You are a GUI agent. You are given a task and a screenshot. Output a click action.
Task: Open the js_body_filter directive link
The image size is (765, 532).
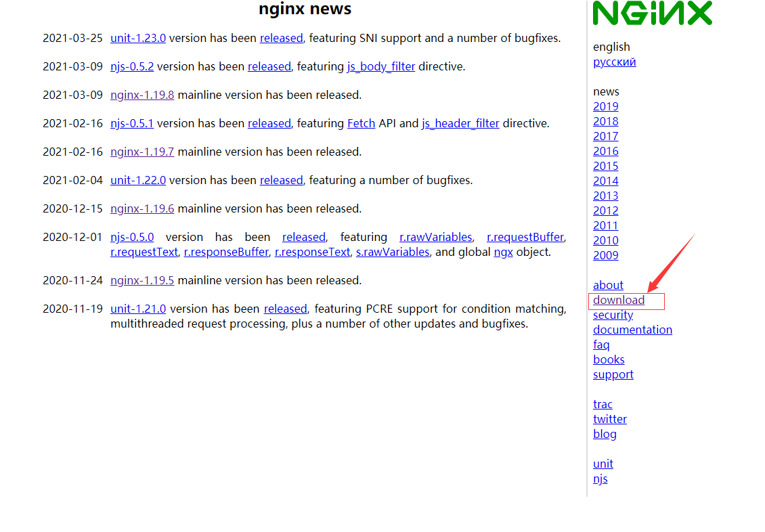coord(381,66)
